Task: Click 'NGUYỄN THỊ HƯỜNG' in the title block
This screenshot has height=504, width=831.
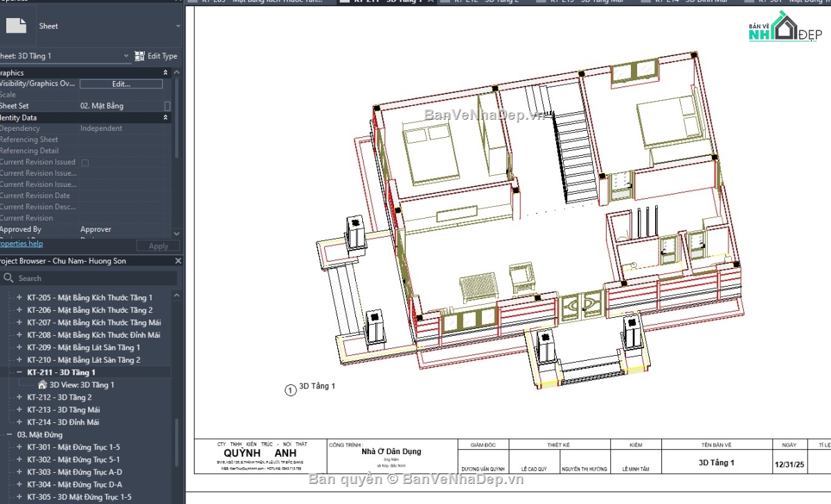Action: [584, 469]
